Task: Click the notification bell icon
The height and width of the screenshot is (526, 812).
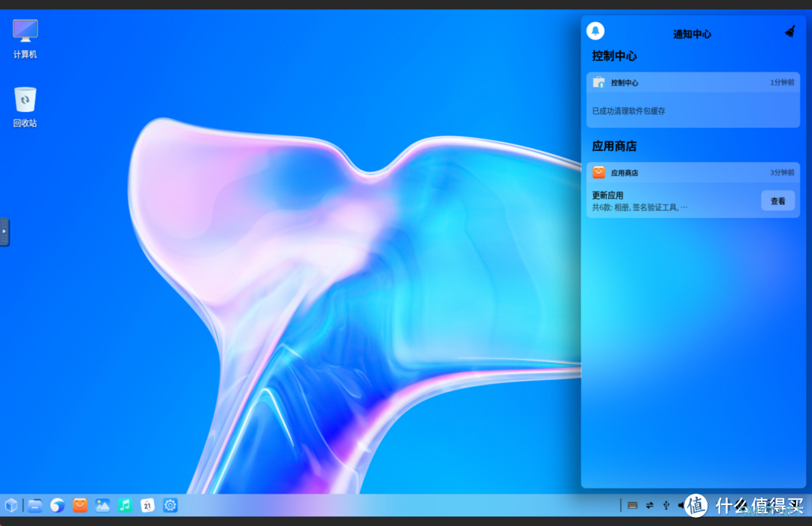Action: (595, 31)
